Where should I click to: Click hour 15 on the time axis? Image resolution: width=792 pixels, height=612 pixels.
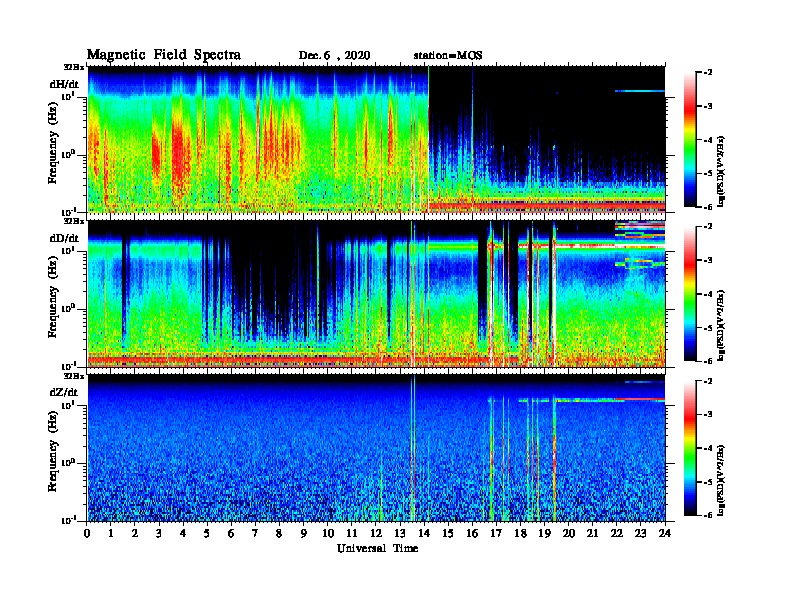click(448, 533)
